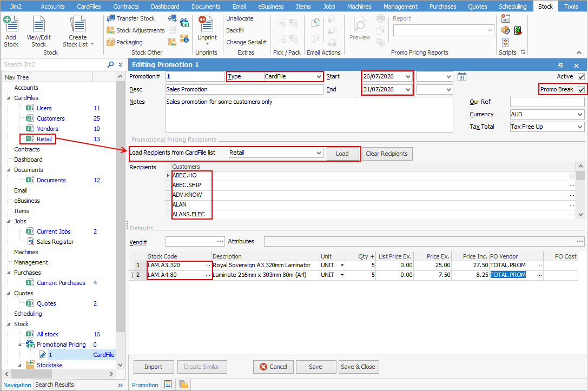Switch to the Purchases ribbon tab

pyautogui.click(x=442, y=6)
